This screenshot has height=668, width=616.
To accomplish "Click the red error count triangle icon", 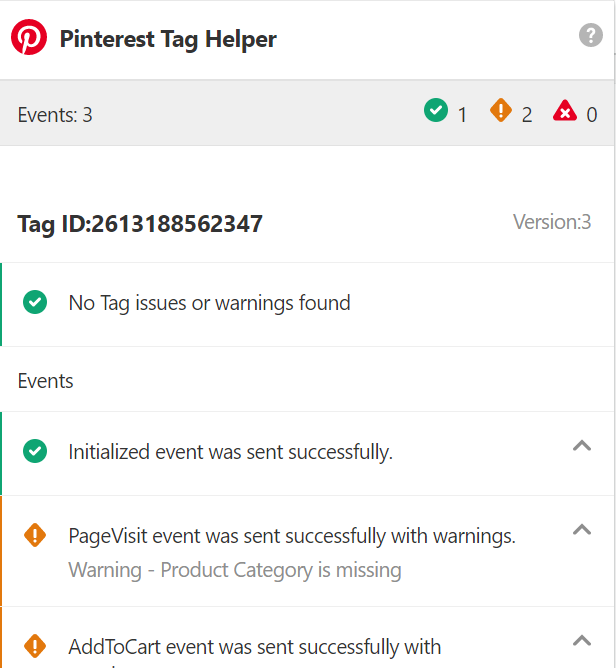I will (x=565, y=111).
